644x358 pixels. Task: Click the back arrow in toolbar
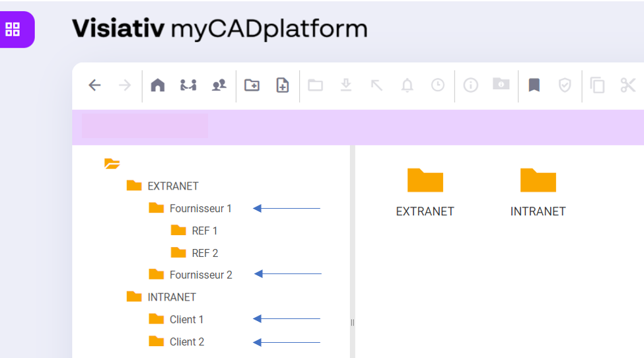pyautogui.click(x=94, y=85)
